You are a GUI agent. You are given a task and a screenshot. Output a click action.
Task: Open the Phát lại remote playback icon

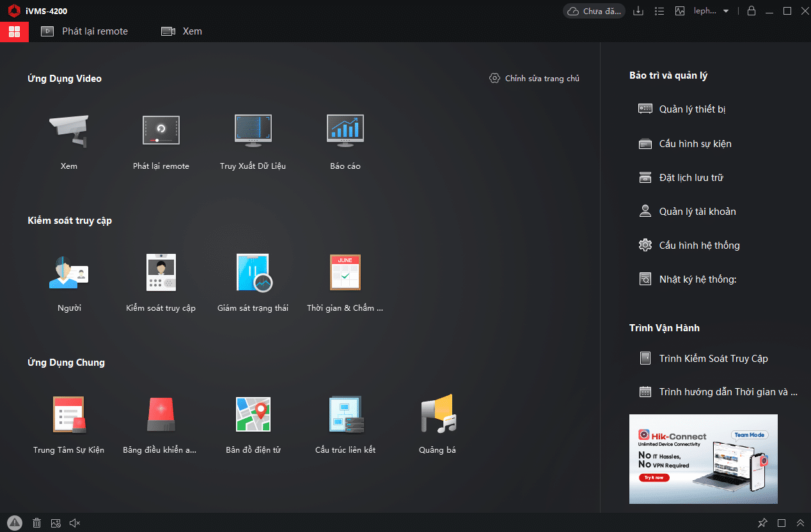coord(161,130)
